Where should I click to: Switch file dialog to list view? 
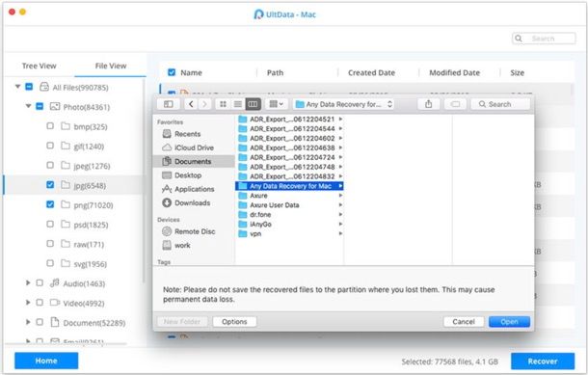[x=238, y=104]
